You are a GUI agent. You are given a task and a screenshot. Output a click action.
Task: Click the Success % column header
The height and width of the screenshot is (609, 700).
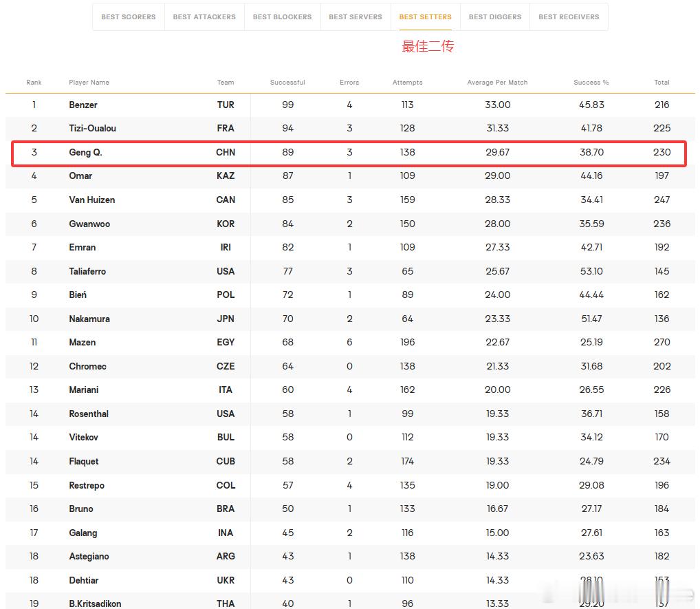(x=591, y=82)
